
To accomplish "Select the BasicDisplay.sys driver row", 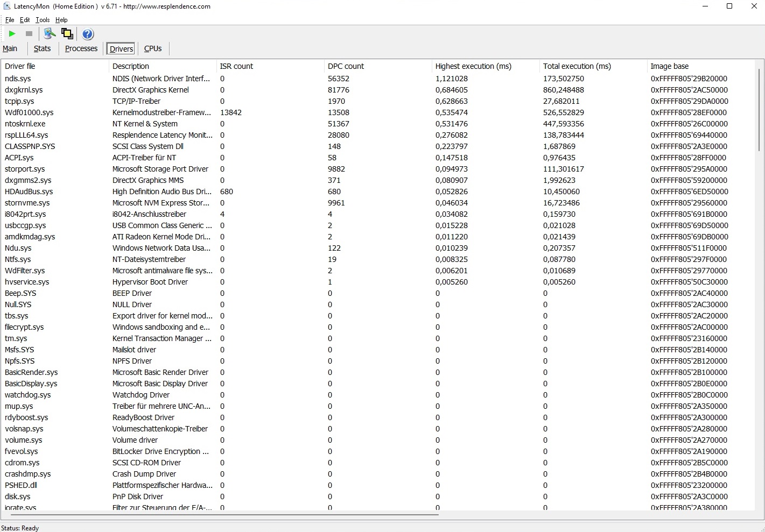I will [x=378, y=384].
